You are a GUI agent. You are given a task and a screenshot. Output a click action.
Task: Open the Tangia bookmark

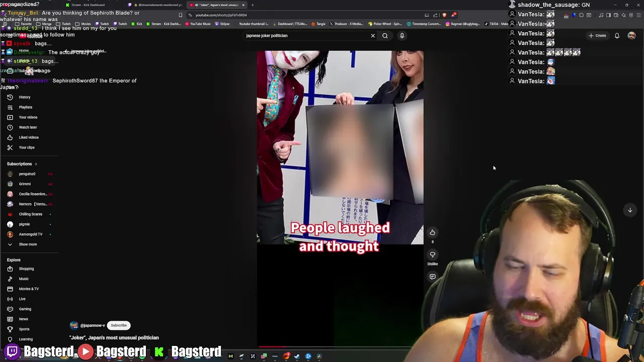pos(318,24)
